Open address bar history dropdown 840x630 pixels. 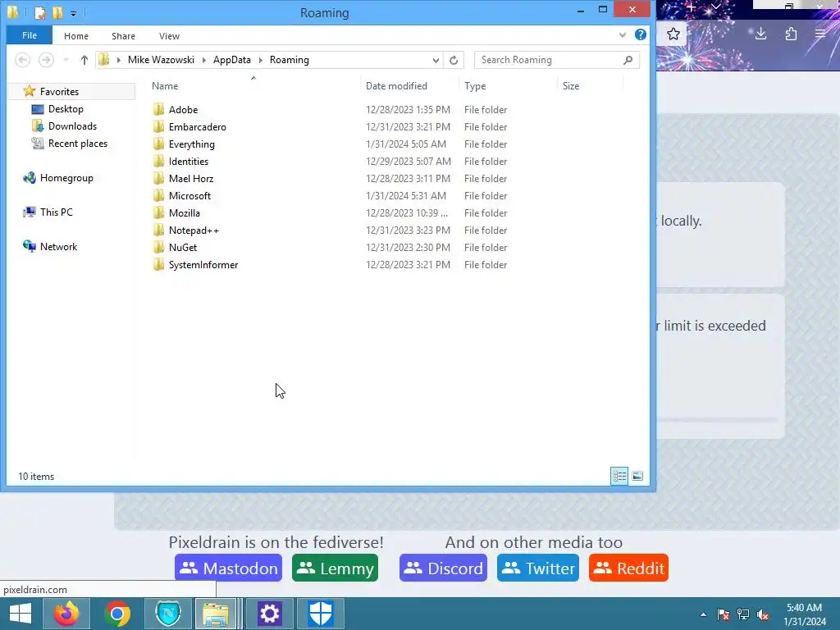coord(436,60)
